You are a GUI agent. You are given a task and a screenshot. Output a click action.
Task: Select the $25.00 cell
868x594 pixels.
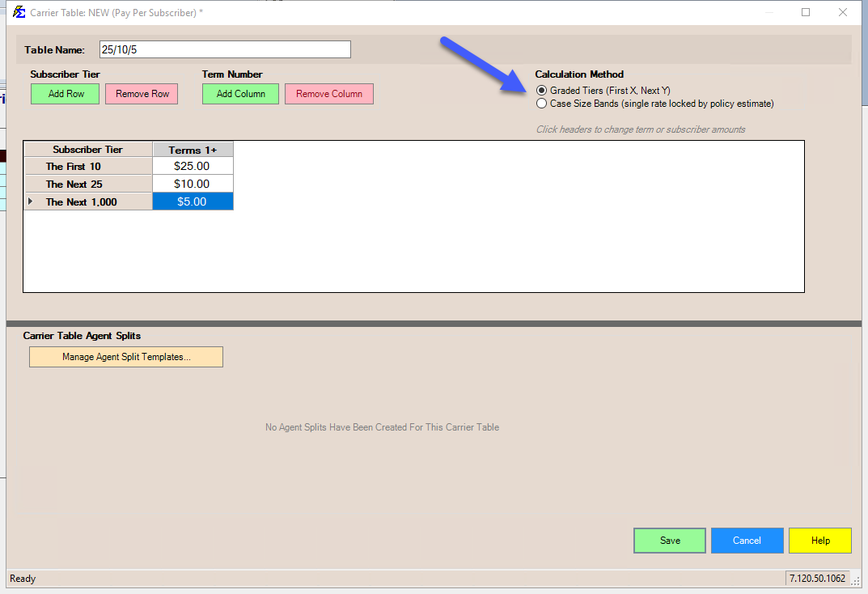(193, 167)
